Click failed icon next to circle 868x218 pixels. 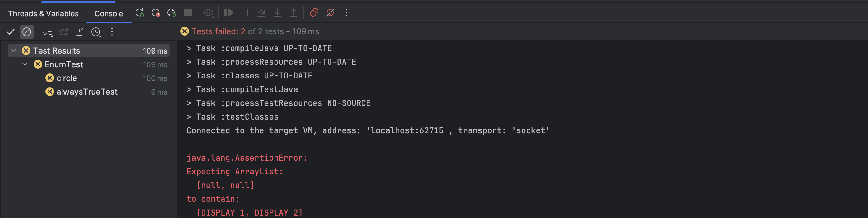49,78
